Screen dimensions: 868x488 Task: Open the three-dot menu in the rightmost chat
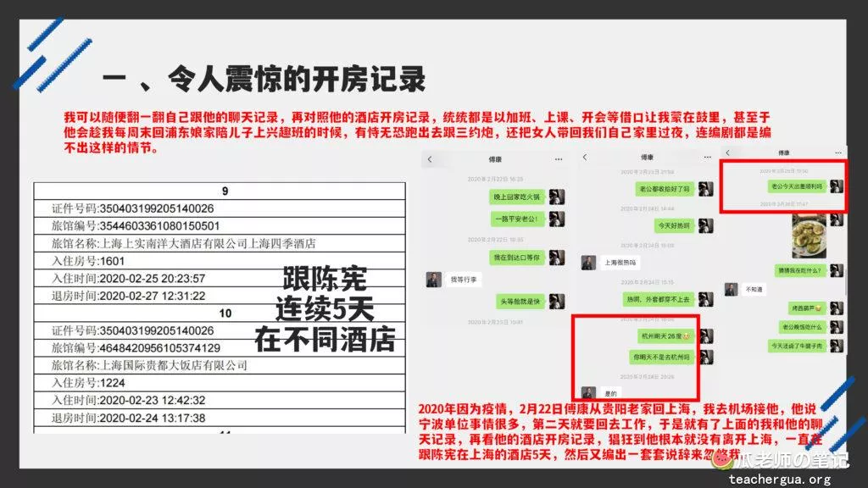[x=840, y=152]
